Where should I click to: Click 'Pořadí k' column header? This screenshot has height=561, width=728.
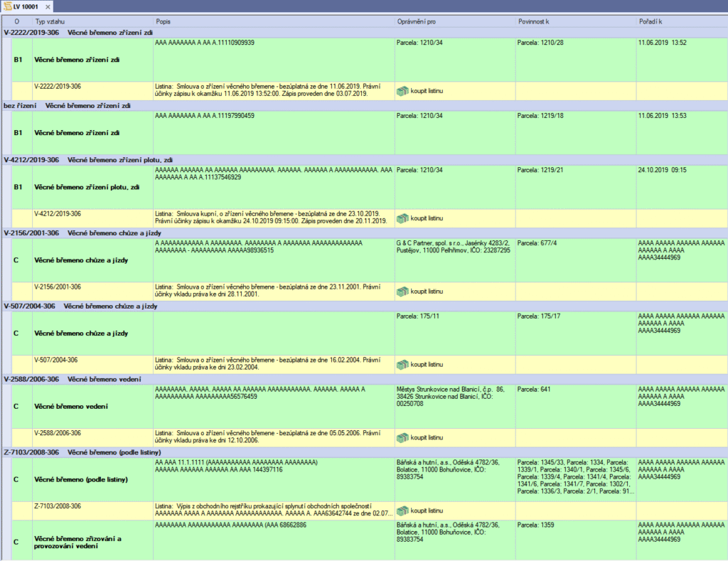point(682,21)
